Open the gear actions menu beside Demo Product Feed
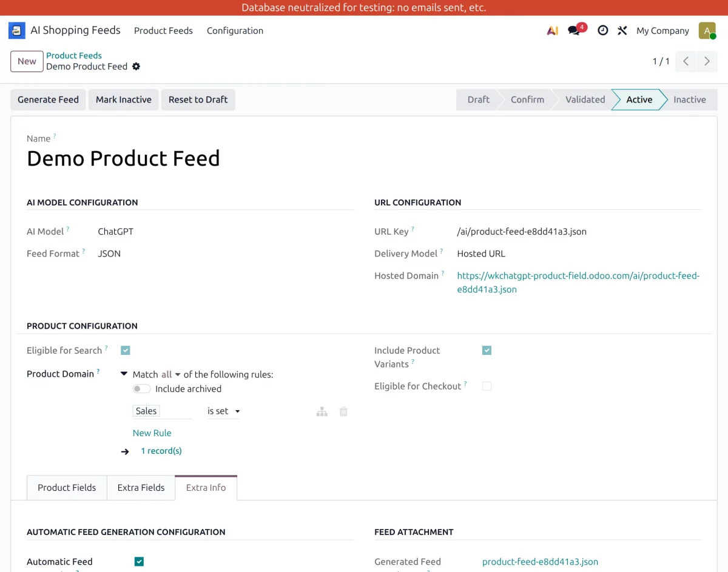Viewport: 728px width, 572px height. (136, 67)
